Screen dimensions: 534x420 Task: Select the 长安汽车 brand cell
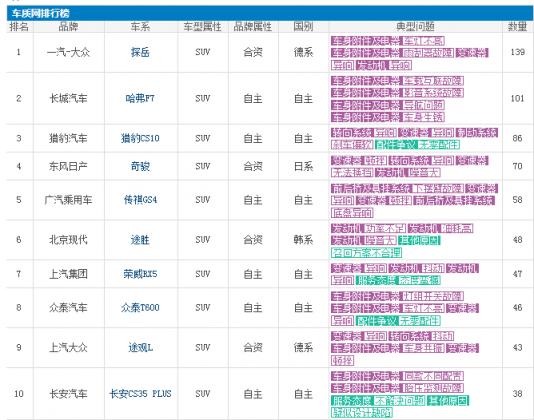pyautogui.click(x=68, y=394)
